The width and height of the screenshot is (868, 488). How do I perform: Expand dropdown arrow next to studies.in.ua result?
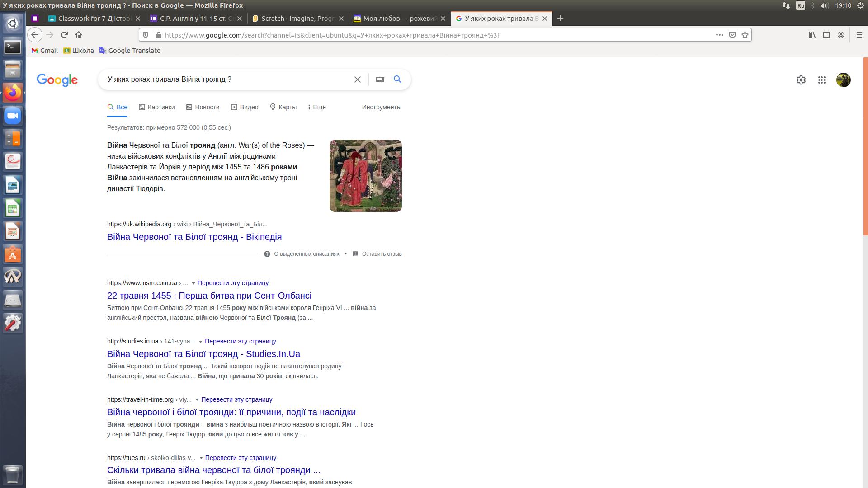[200, 342]
